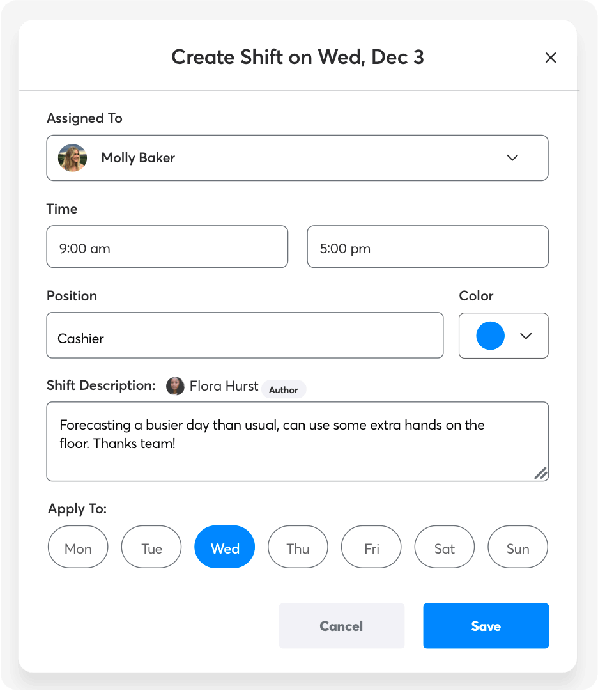The image size is (598, 700).
Task: Apply shift to Friday
Action: [371, 547]
